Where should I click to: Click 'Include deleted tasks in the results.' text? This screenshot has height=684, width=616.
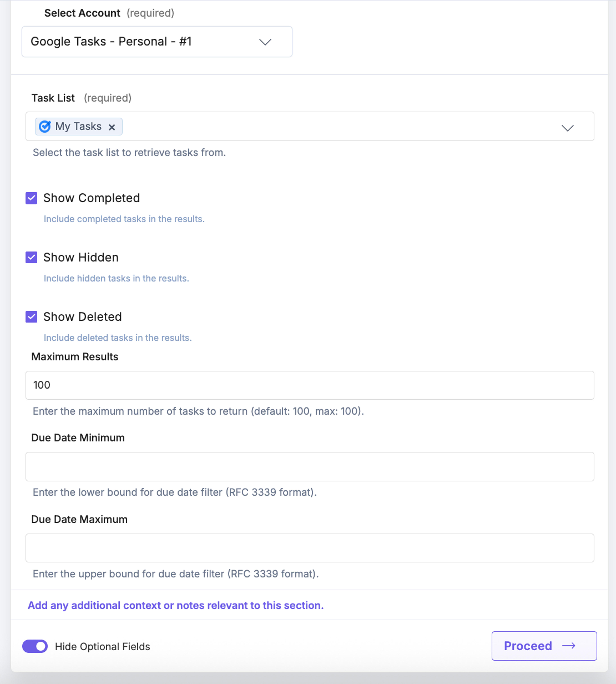tap(118, 338)
